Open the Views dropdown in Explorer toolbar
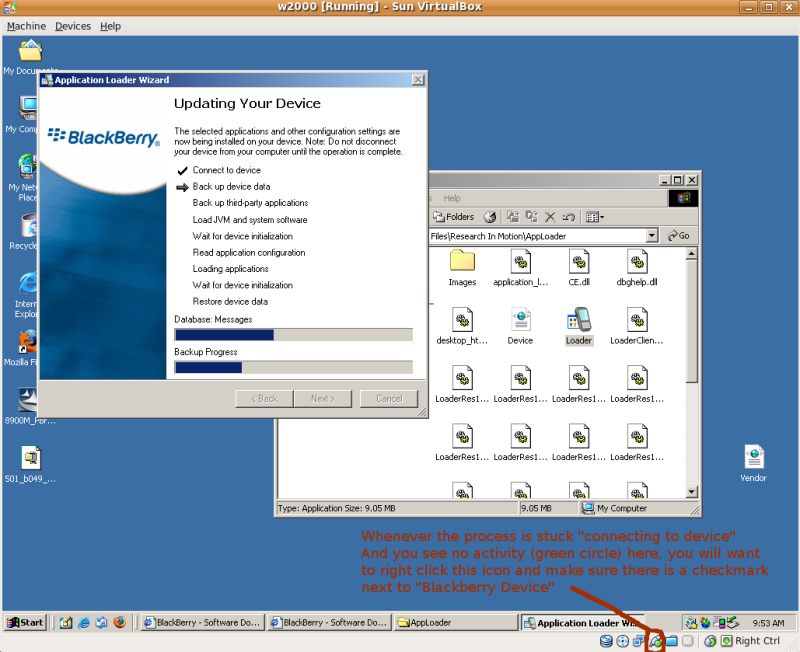 tap(595, 217)
